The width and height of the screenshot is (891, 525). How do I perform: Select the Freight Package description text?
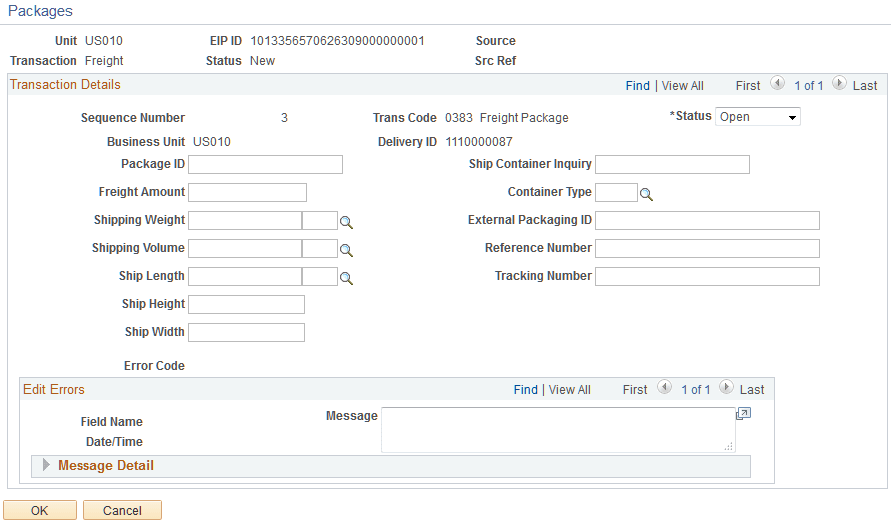coord(524,118)
